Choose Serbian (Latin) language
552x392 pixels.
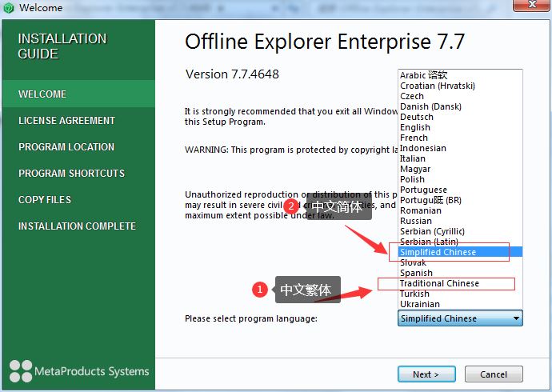(460, 242)
